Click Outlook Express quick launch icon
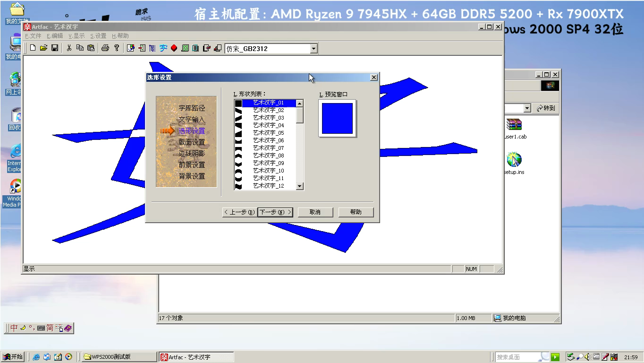644x363 pixels. point(47,357)
